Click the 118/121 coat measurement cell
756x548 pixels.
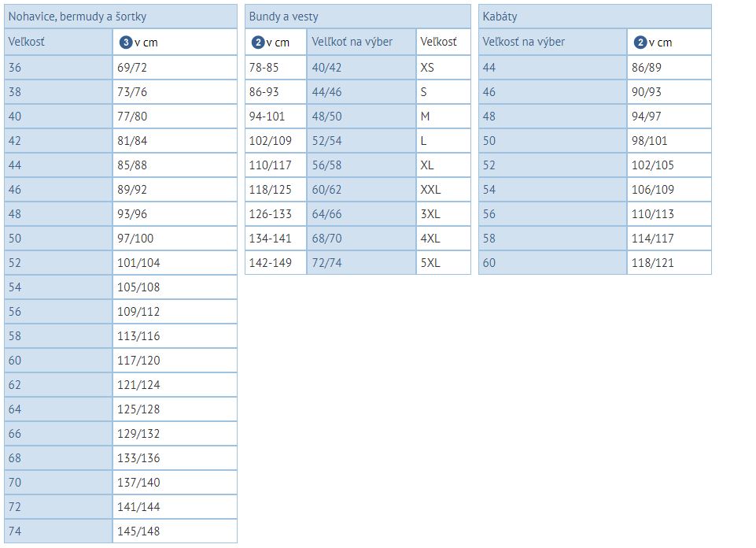(x=669, y=263)
